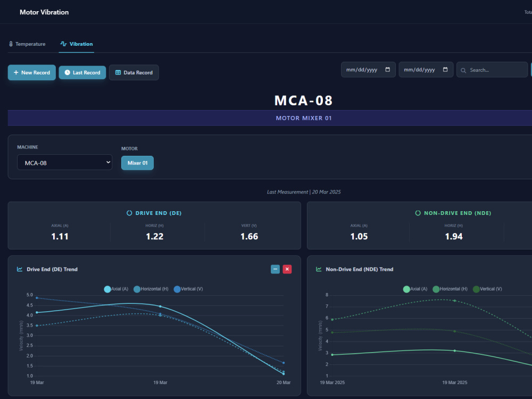Close the Drive End (DE) Trend chart
Image resolution: width=532 pixels, height=399 pixels.
(x=287, y=269)
